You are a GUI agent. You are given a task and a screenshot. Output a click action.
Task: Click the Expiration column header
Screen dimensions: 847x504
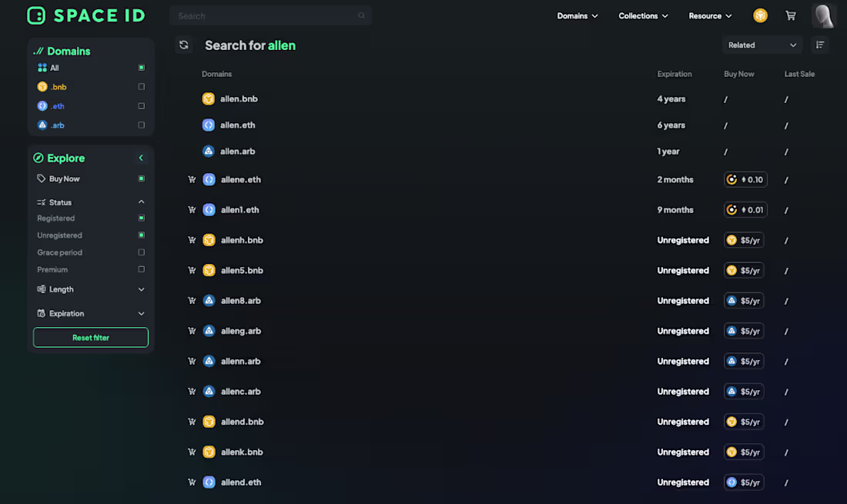(675, 74)
